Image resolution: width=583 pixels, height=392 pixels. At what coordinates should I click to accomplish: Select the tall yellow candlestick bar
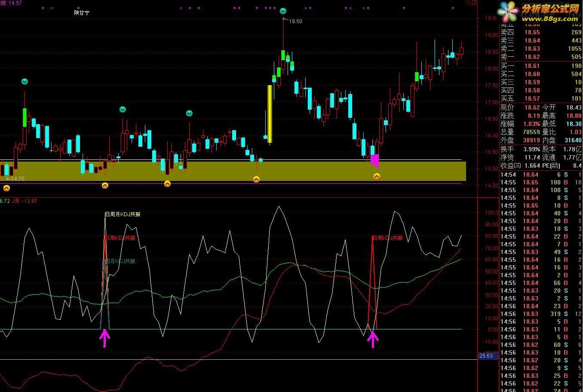(270, 113)
